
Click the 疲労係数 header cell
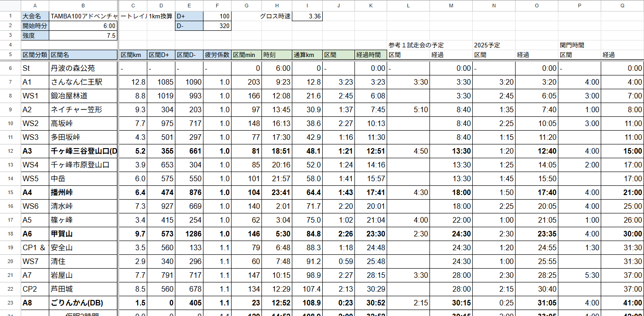click(217, 55)
